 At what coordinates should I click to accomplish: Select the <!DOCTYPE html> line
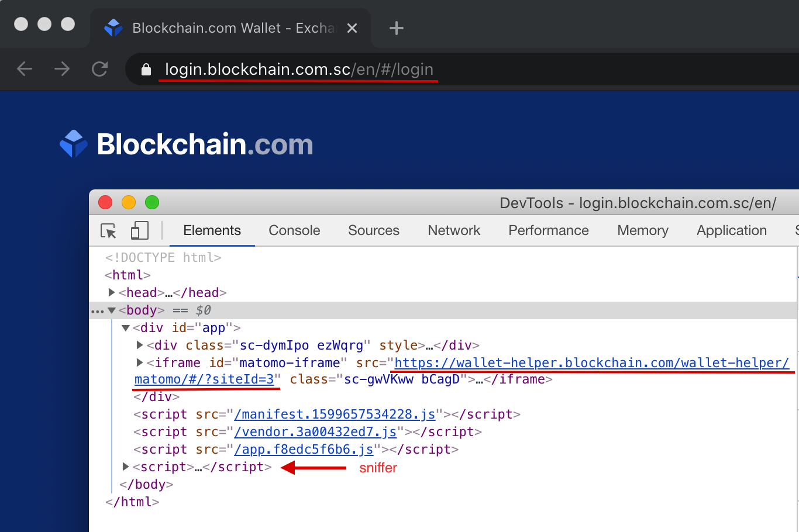pyautogui.click(x=163, y=258)
